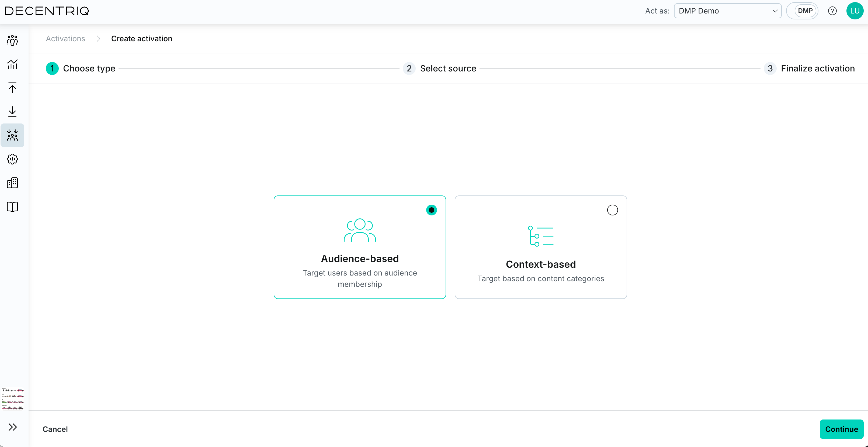Image resolution: width=868 pixels, height=447 pixels.
Task: Open the activations sidebar icon
Action: pyautogui.click(x=12, y=135)
